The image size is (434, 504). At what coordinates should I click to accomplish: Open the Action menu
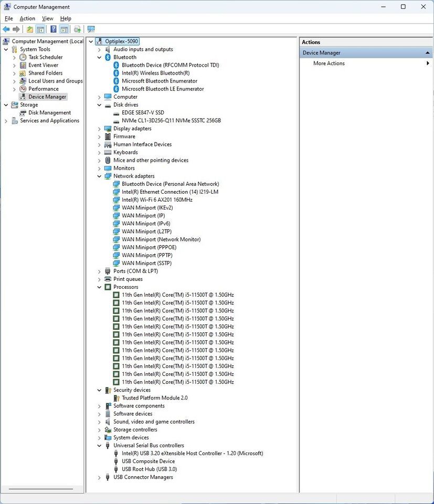point(27,19)
